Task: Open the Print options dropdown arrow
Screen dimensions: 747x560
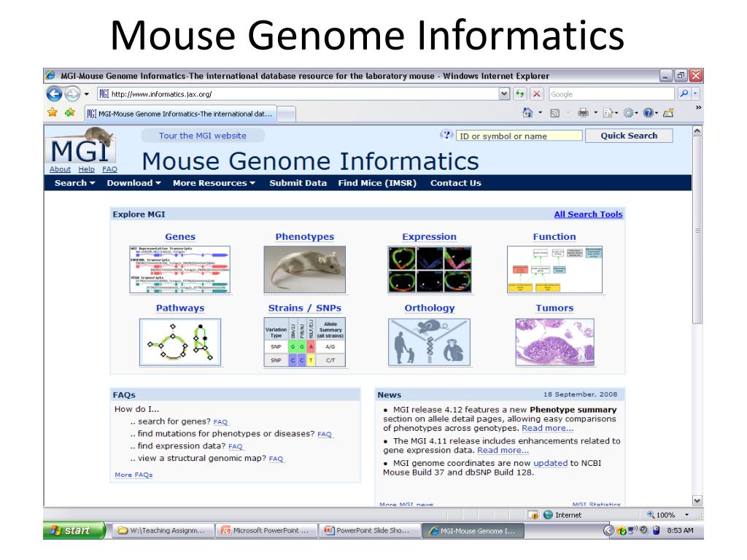Action: pos(595,113)
